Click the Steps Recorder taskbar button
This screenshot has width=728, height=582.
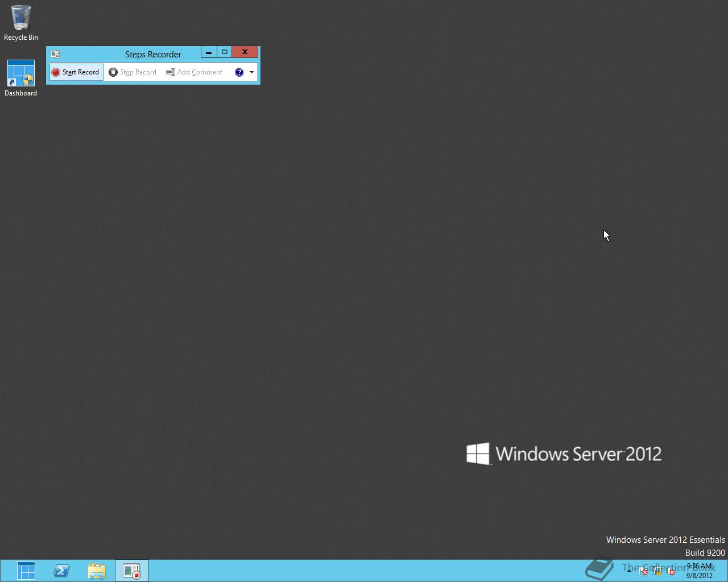tap(132, 571)
